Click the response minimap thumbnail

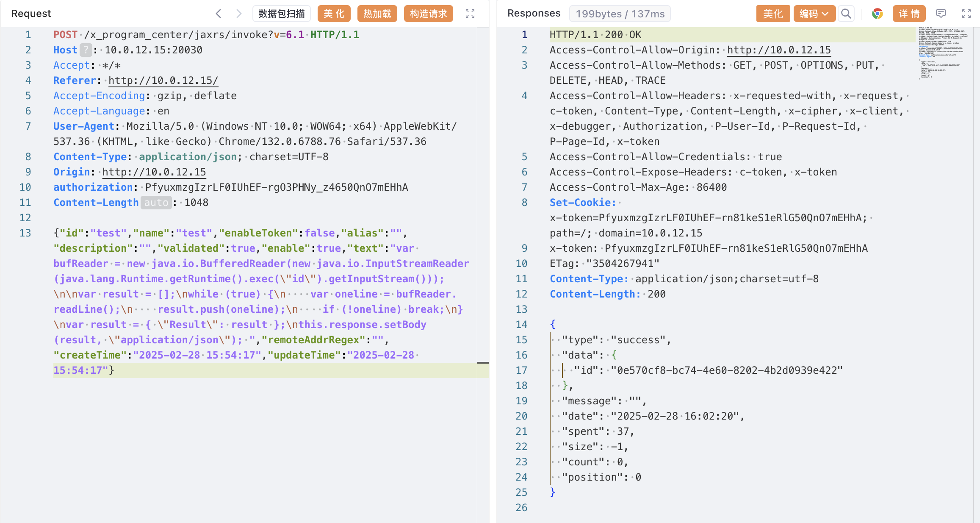pyautogui.click(x=943, y=53)
